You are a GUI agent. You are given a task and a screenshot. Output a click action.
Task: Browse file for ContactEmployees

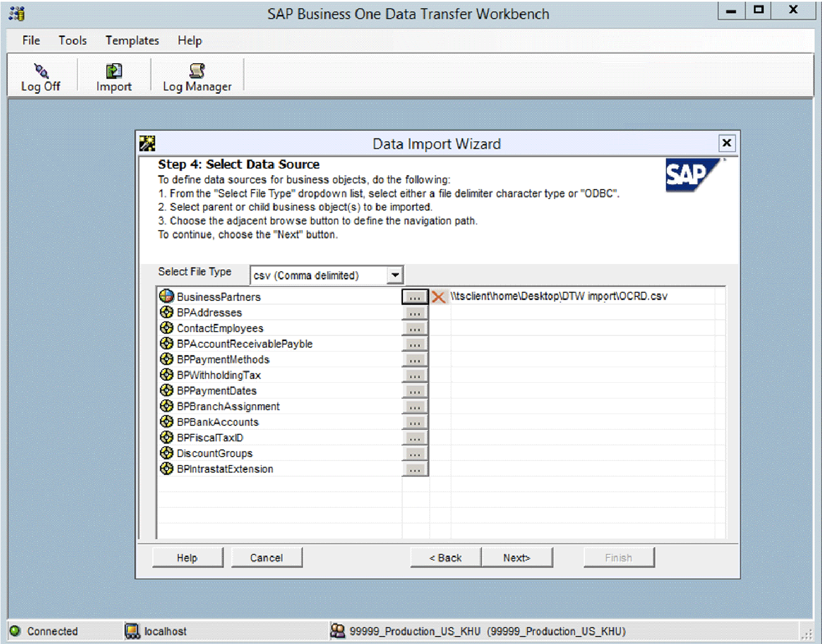[415, 328]
